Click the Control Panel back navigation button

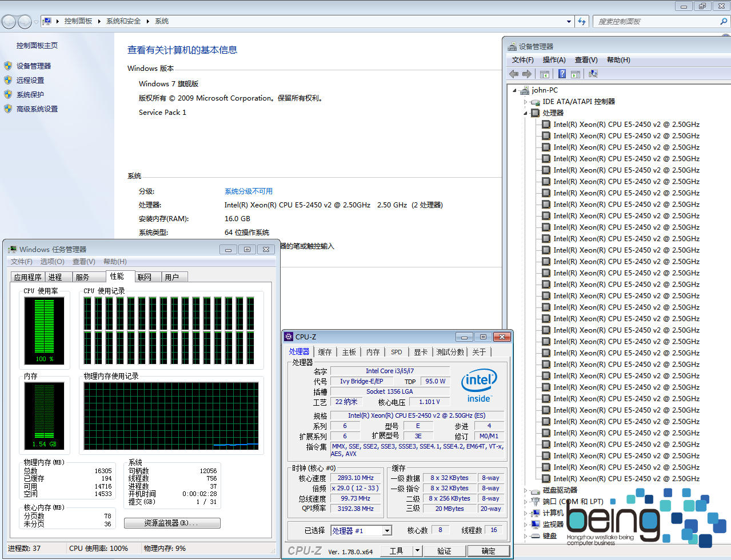pyautogui.click(x=9, y=22)
